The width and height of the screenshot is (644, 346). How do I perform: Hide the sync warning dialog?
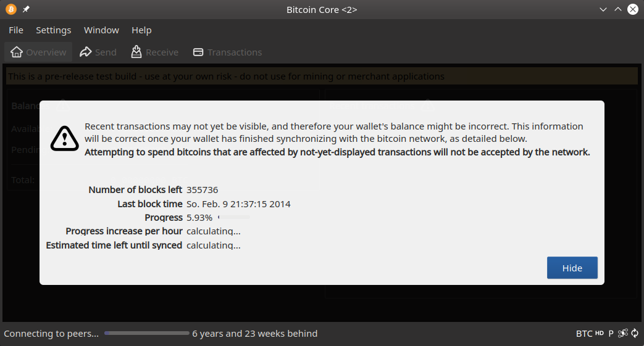(572, 268)
